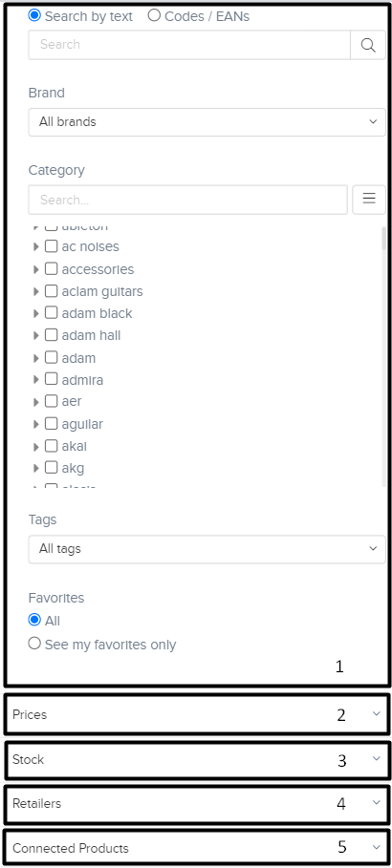Open the All tags dropdown
This screenshot has height=868, width=392.
(x=207, y=549)
